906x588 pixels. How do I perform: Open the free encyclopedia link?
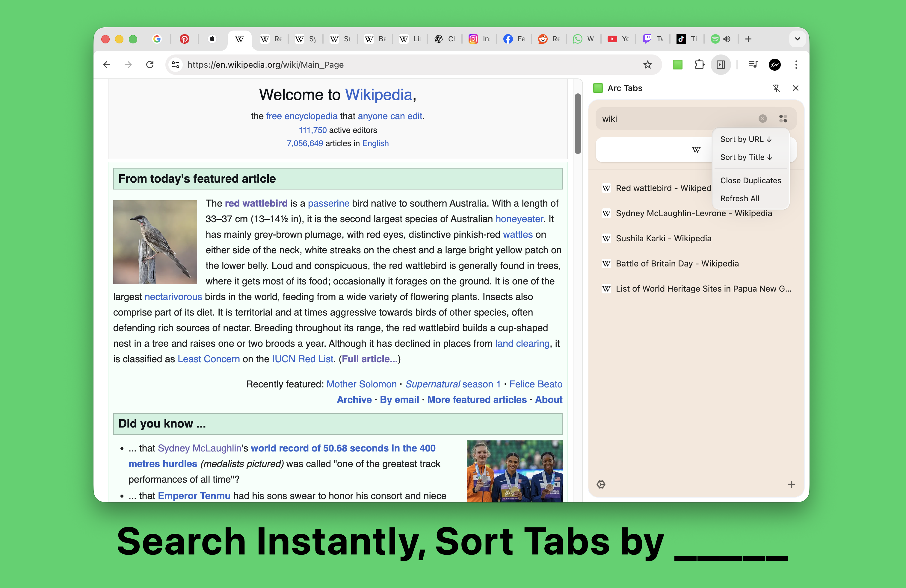pyautogui.click(x=301, y=116)
